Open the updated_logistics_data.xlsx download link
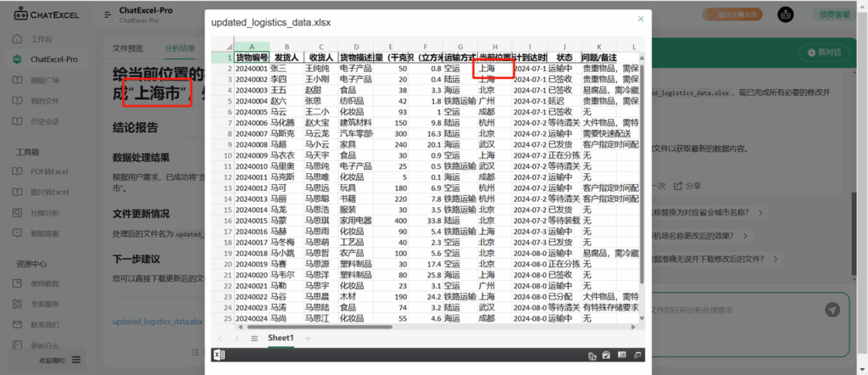This screenshot has height=375, width=868. [158, 322]
